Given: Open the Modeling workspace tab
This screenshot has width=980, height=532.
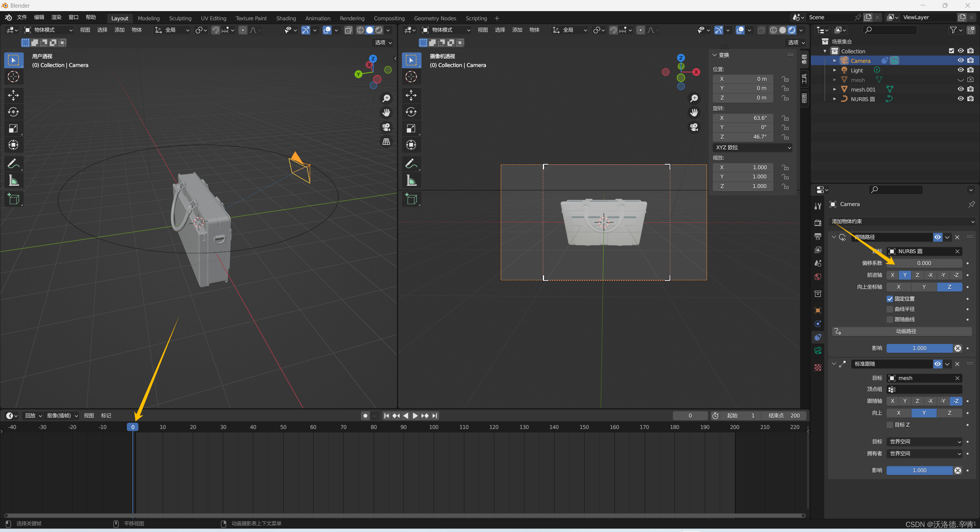Looking at the screenshot, I should point(147,18).
